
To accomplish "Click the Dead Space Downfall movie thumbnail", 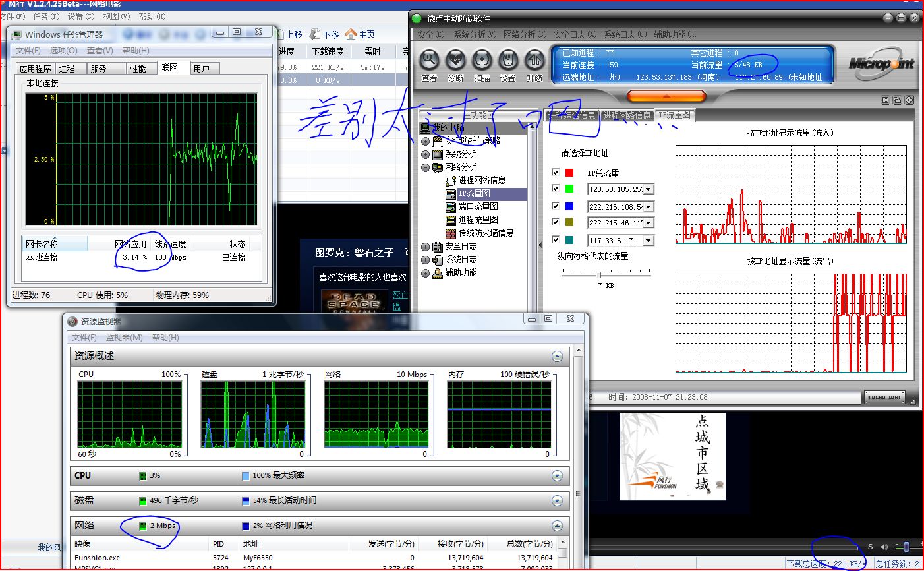I will pyautogui.click(x=355, y=301).
